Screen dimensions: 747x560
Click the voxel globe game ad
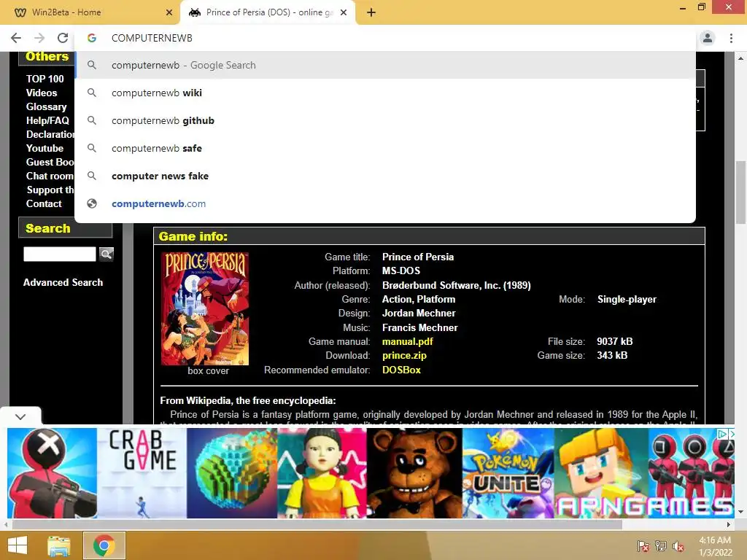pos(232,472)
